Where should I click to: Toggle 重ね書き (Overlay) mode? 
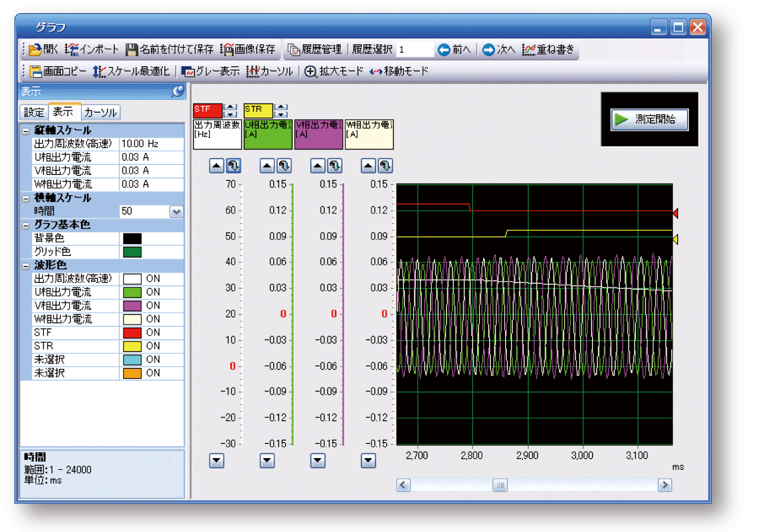click(529, 50)
